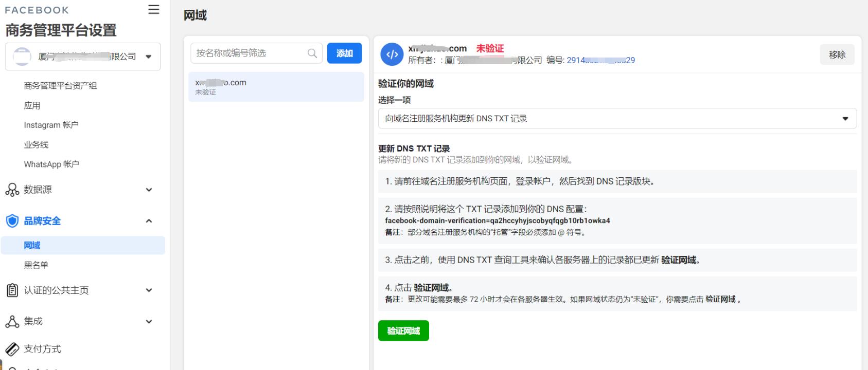
Task: Click the 品牌安全 shield icon
Action: pos(12,221)
